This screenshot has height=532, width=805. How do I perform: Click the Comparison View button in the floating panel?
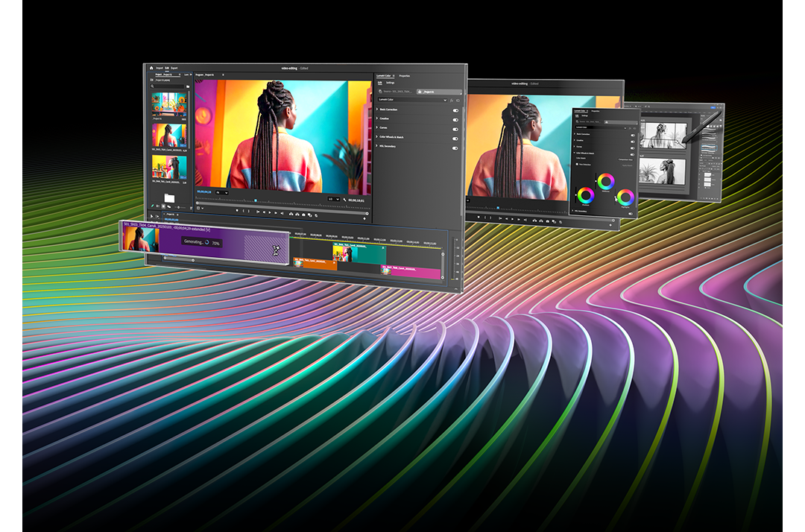click(x=623, y=159)
